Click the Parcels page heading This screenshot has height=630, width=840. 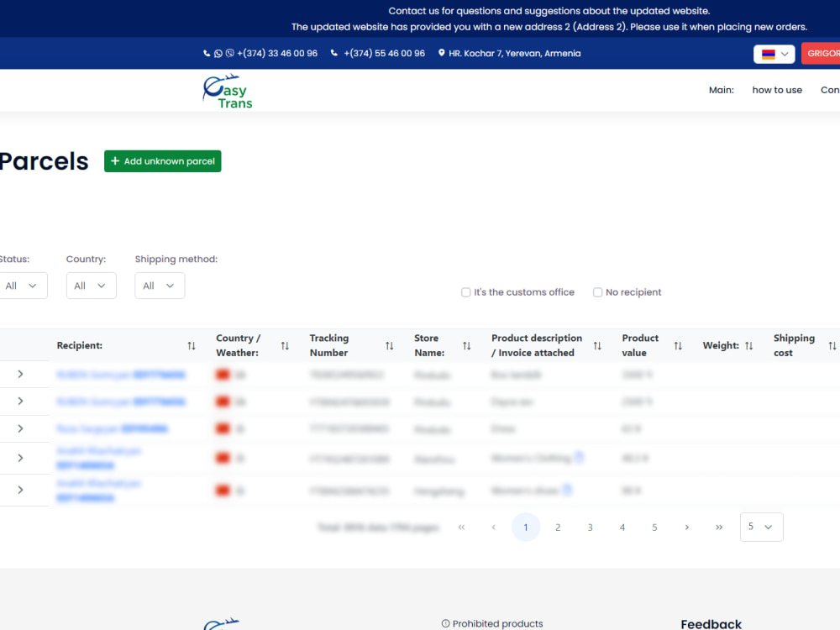44,161
